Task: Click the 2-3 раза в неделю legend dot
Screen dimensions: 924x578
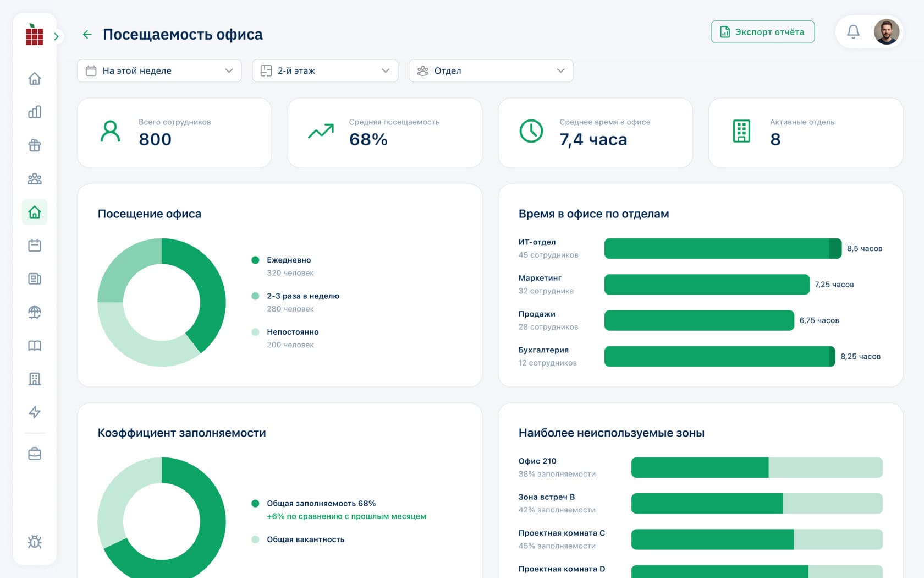Action: tap(255, 296)
